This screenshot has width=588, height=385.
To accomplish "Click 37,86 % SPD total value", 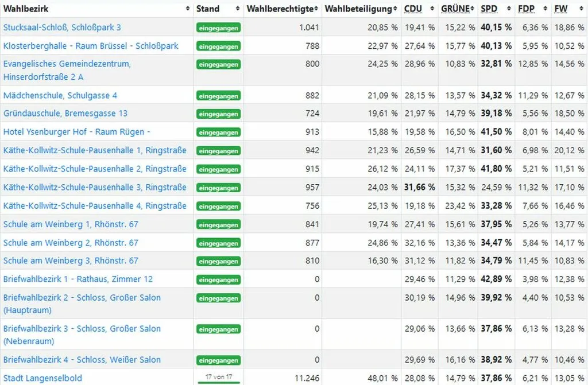I will point(497,378).
